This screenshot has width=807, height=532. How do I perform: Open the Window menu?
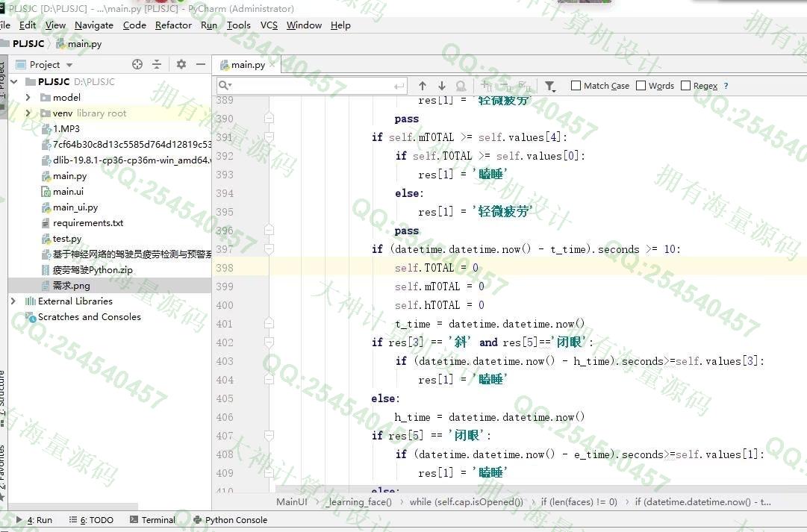(304, 25)
